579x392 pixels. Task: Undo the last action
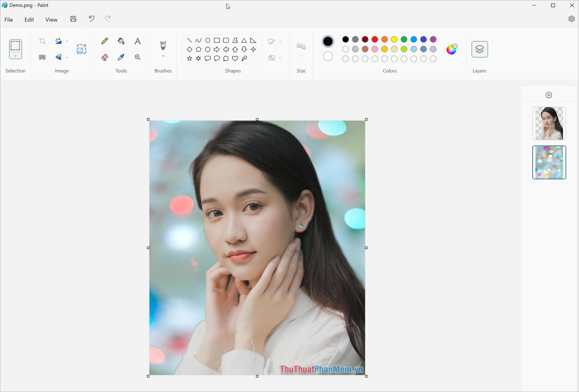tap(91, 19)
